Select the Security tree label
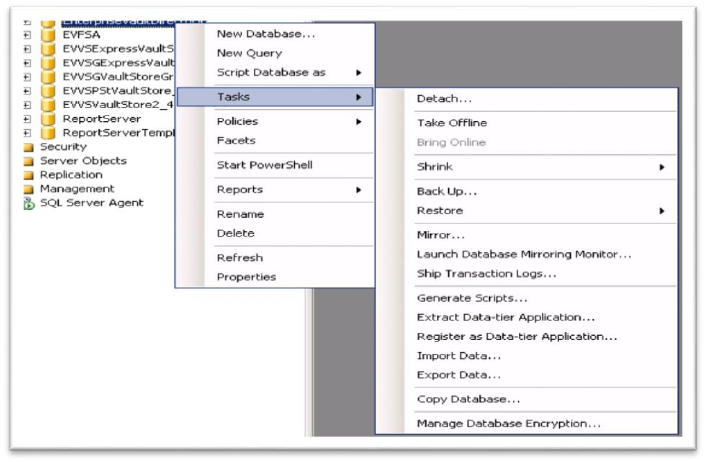Screen dimensions: 705x462 [x=63, y=147]
